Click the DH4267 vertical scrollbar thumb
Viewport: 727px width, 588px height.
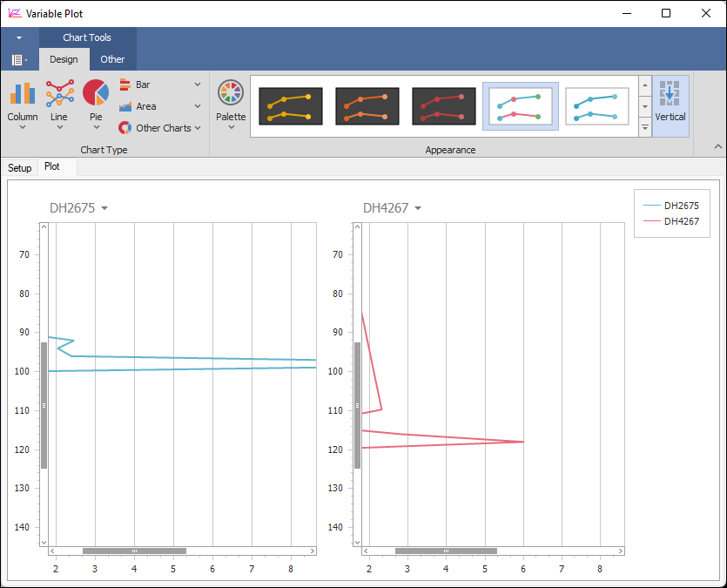[x=357, y=405]
